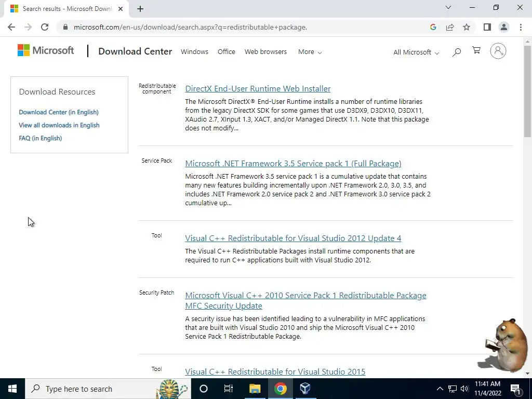Open the browser side panel icon

(x=487, y=27)
